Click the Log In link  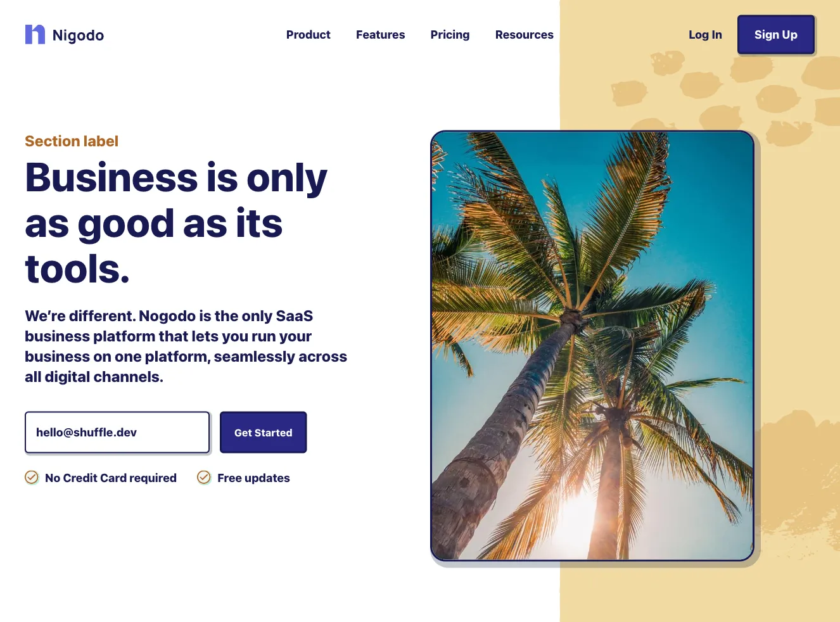coord(705,35)
